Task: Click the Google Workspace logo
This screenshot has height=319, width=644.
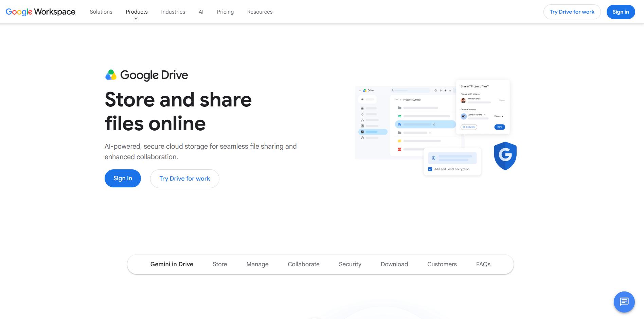Action: (40, 12)
